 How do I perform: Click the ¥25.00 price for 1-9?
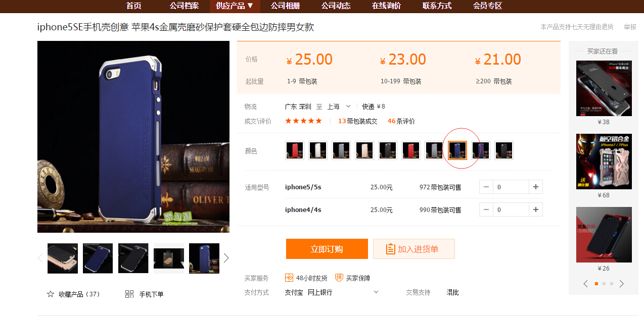(x=309, y=60)
